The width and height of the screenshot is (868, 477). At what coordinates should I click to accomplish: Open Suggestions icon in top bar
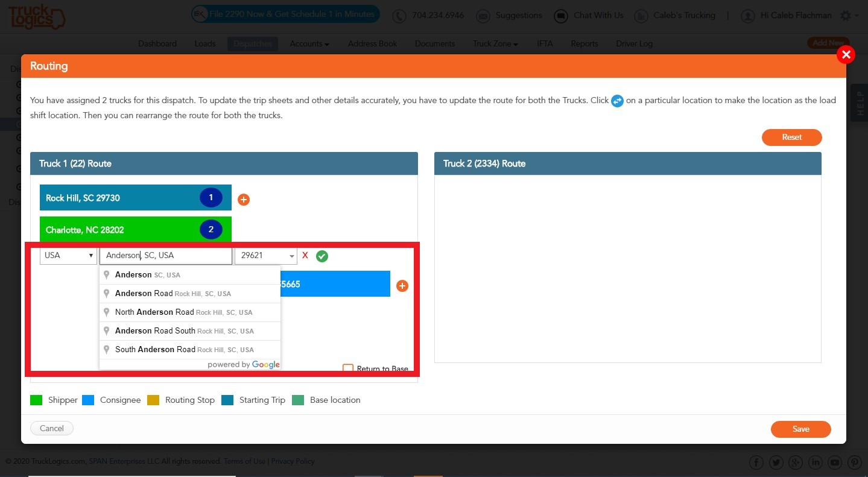483,16
